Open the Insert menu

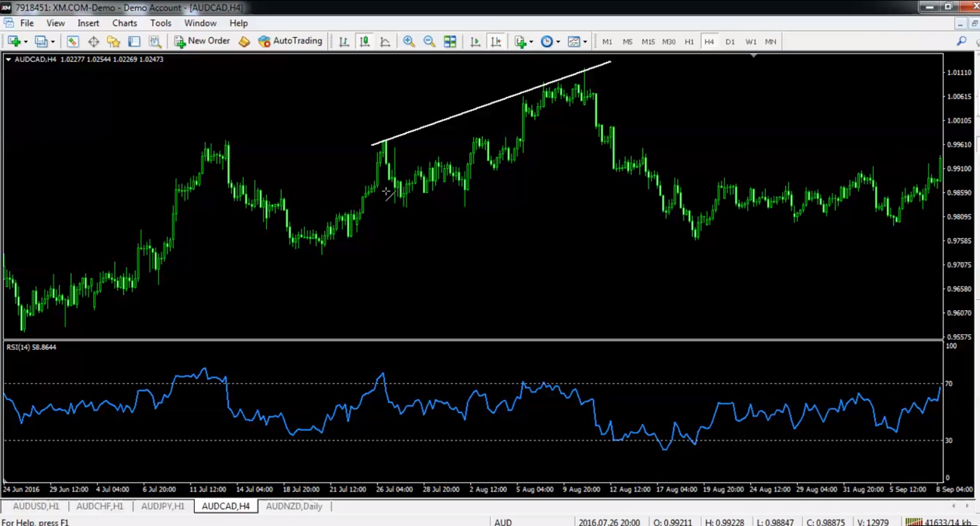pyautogui.click(x=88, y=23)
